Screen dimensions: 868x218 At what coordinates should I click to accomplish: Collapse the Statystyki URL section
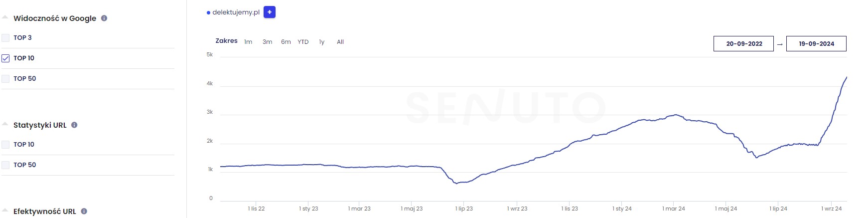5,124
